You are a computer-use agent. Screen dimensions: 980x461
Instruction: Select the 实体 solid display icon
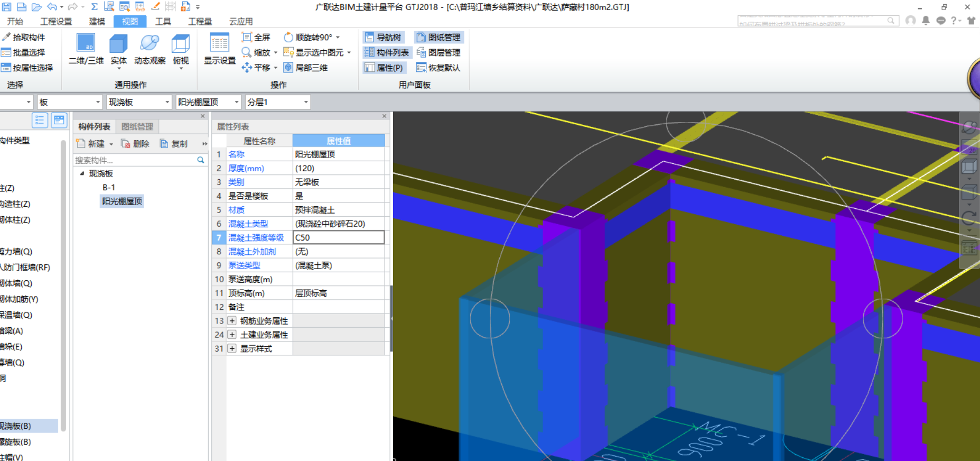coord(118,50)
